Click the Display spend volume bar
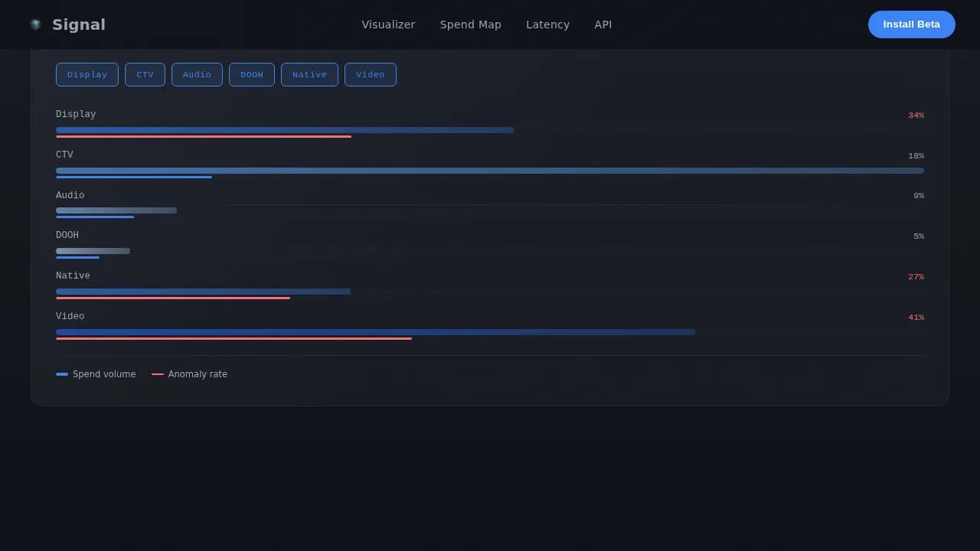Image resolution: width=980 pixels, height=551 pixels. pos(284,130)
